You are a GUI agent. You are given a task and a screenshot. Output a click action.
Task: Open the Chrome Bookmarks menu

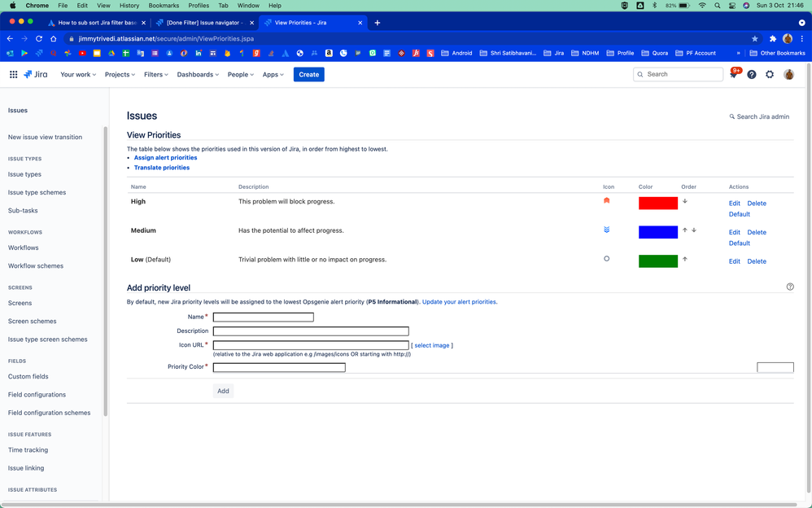point(163,5)
